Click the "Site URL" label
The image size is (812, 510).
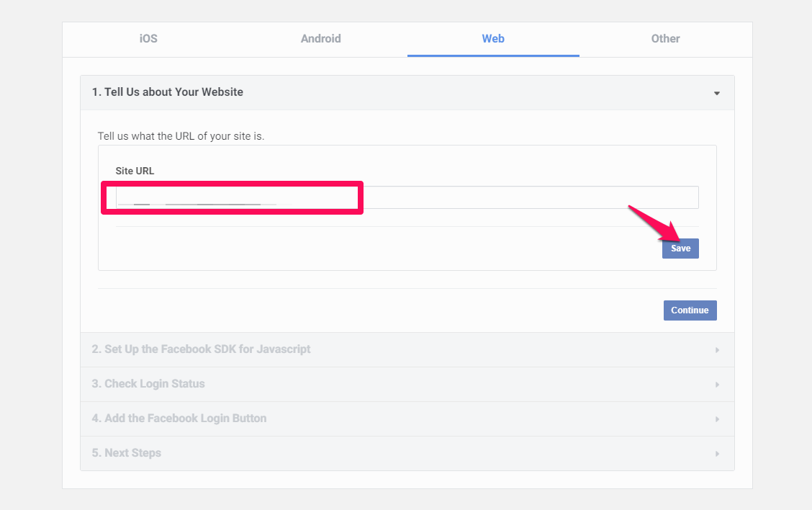point(134,171)
